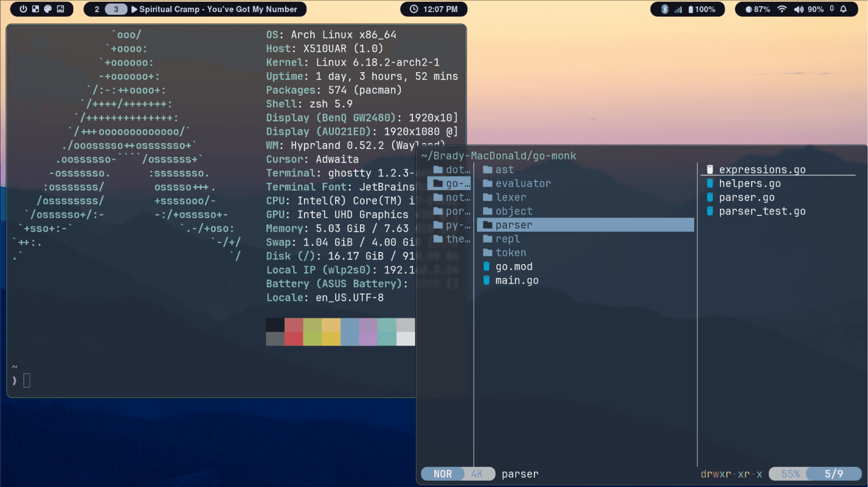Click the Bluetooth icon in the system tray

[x=665, y=9]
